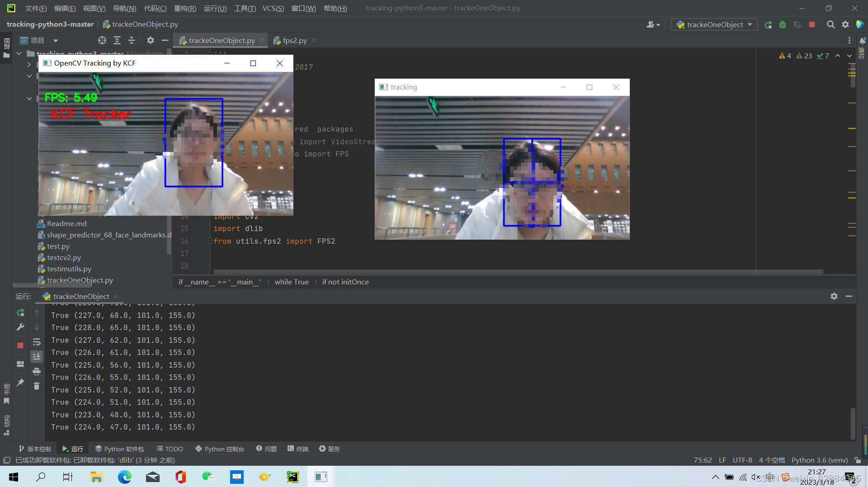Click PyCharm icon in taskbar

pos(292,477)
